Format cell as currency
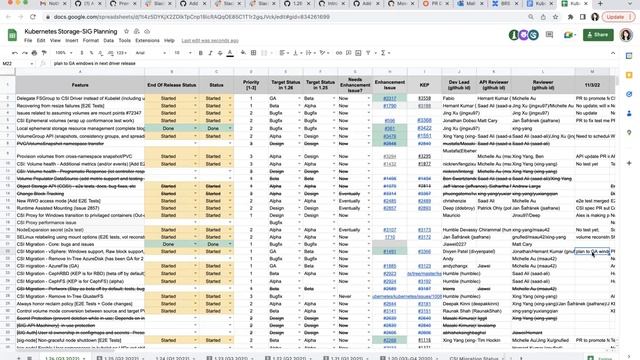 click(x=82, y=53)
